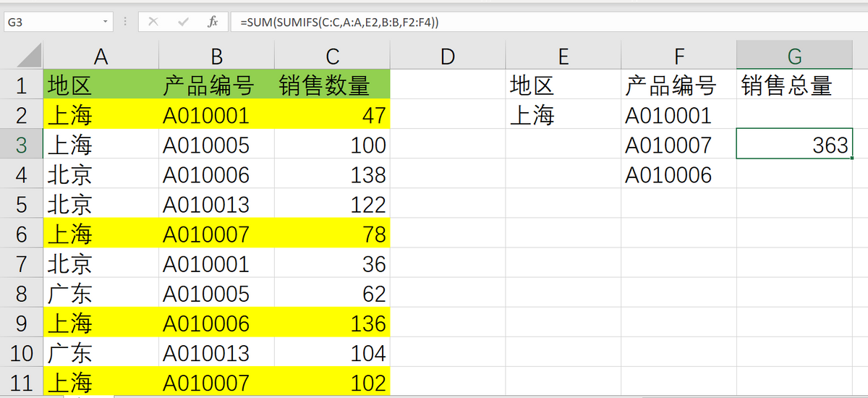Select column A header

(101, 55)
